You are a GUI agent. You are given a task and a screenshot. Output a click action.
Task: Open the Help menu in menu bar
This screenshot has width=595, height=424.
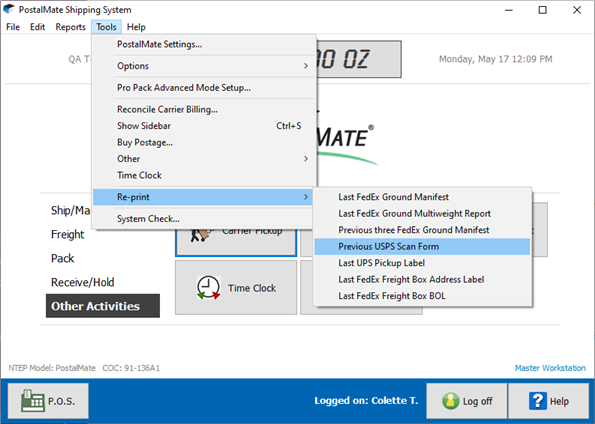(136, 27)
